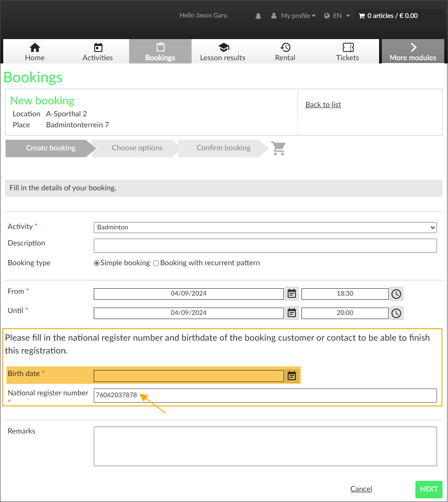Expand More modules menu

pos(413,51)
